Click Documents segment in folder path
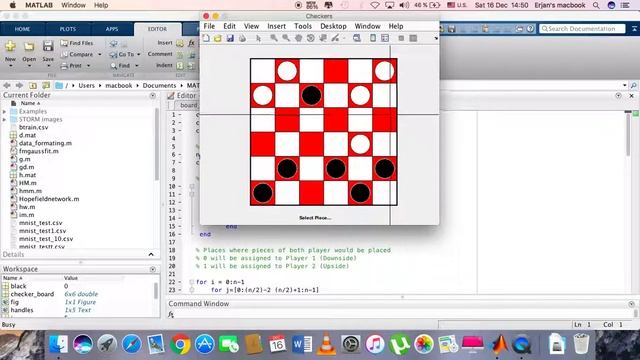 [159, 85]
